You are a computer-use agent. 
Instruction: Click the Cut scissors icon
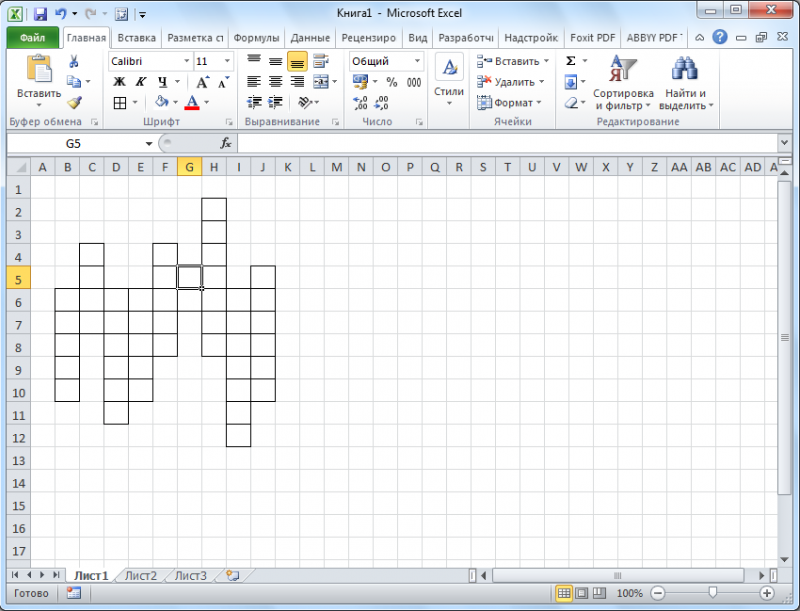pos(74,61)
